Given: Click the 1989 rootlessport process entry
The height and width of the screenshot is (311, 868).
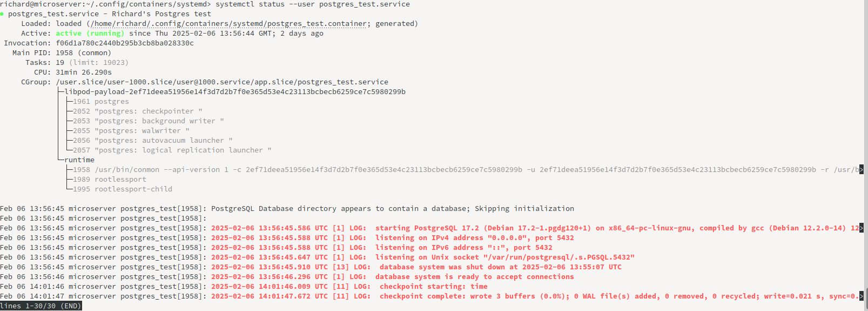Looking at the screenshot, I should (110, 180).
